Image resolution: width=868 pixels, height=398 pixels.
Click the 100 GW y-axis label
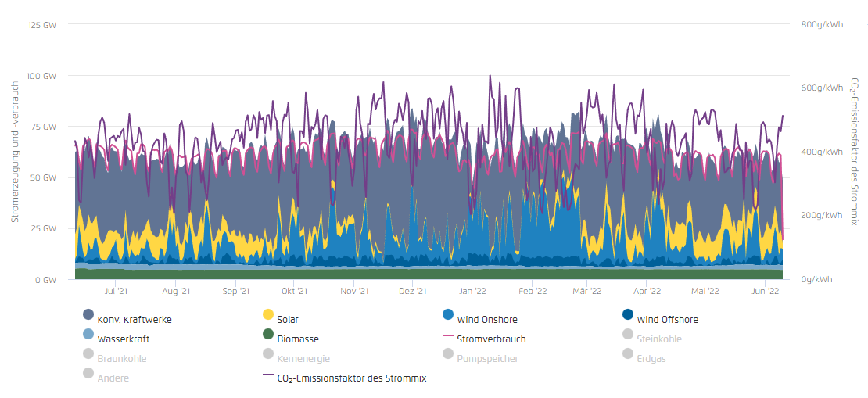(41, 76)
